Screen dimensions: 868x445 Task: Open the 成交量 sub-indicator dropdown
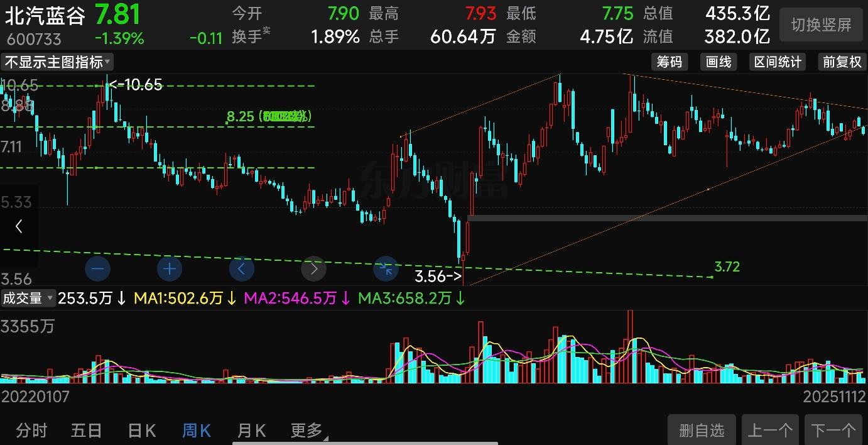[x=28, y=298]
